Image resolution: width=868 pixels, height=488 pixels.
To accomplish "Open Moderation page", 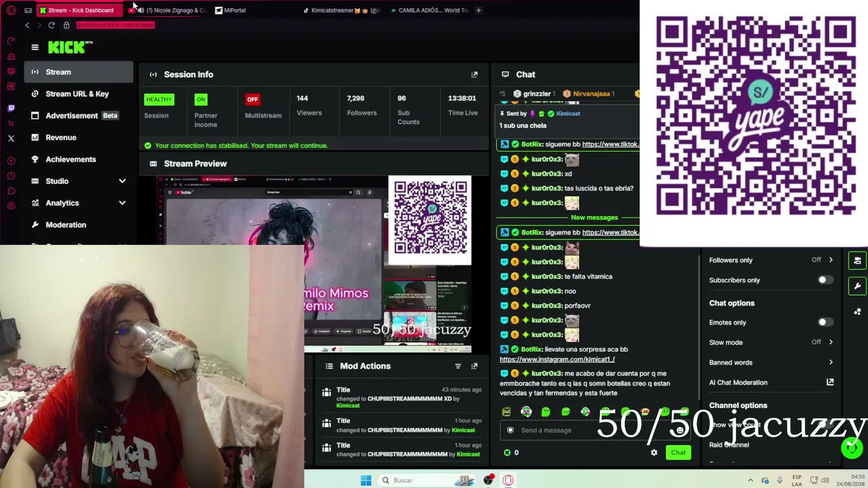I will click(x=79, y=224).
